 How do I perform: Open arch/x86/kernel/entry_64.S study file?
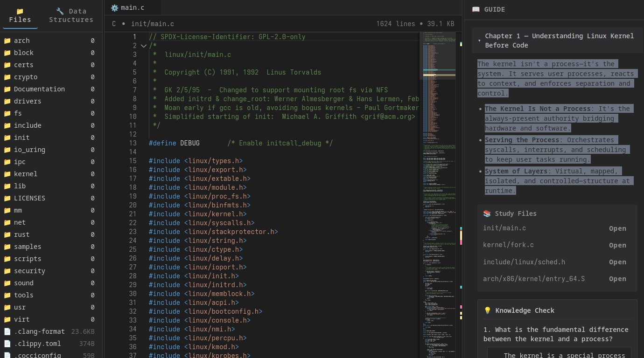tap(617, 279)
